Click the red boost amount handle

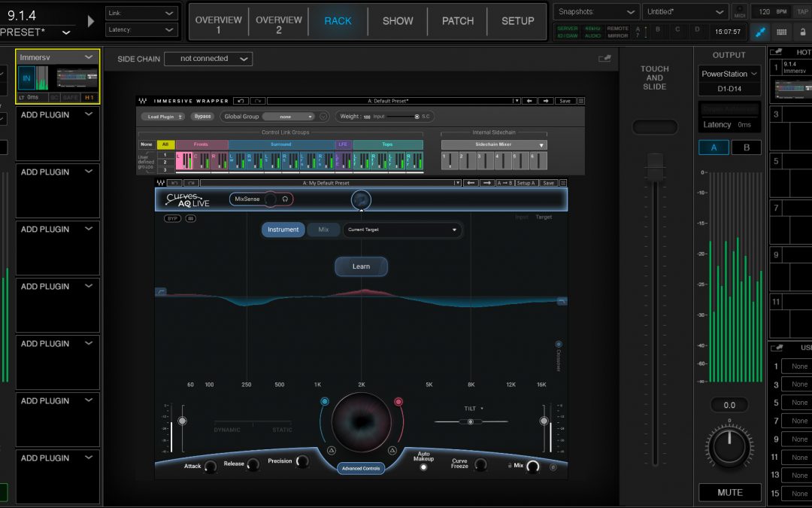click(x=398, y=401)
